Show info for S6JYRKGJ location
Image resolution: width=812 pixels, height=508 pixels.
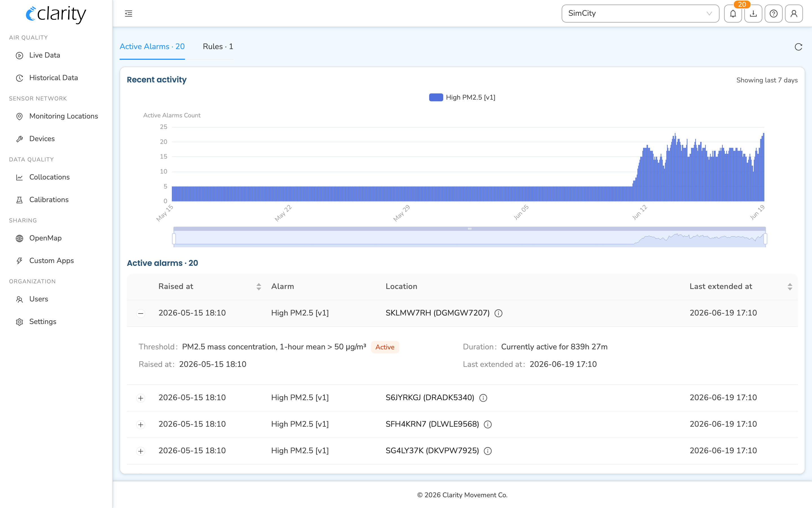click(x=483, y=398)
